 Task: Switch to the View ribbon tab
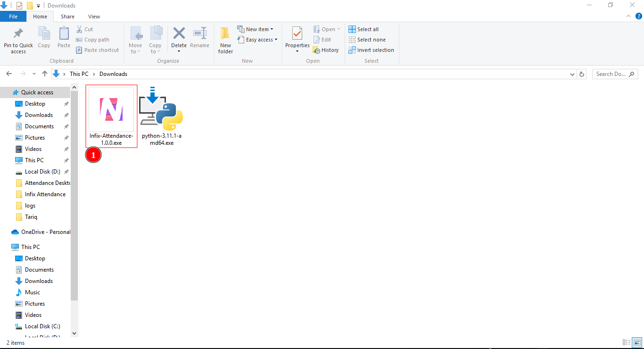click(x=94, y=17)
